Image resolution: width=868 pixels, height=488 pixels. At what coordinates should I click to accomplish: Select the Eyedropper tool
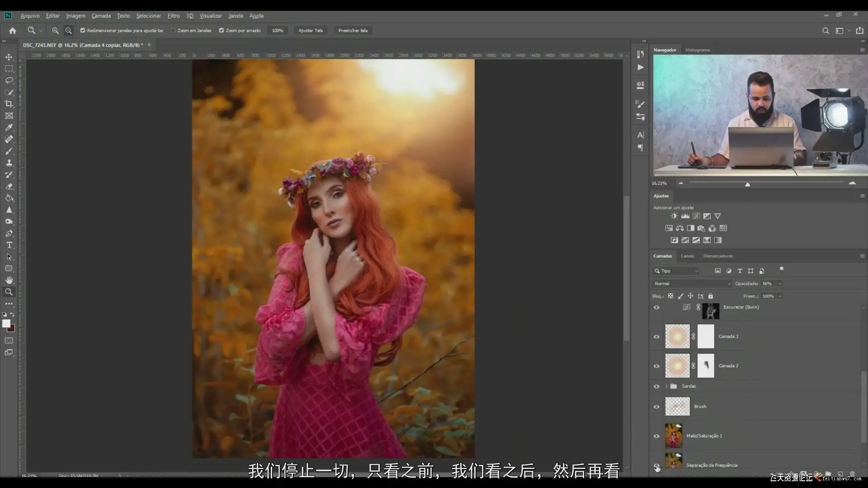click(9, 127)
